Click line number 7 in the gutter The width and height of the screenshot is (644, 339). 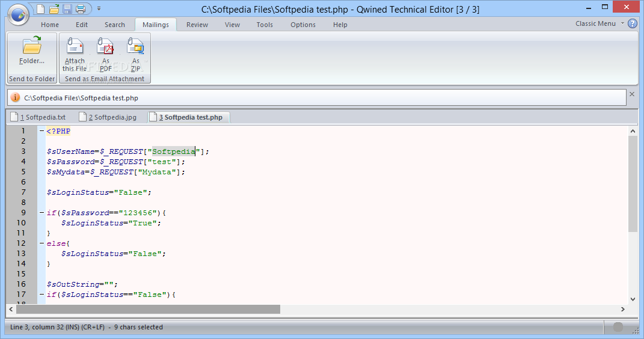pos(23,192)
